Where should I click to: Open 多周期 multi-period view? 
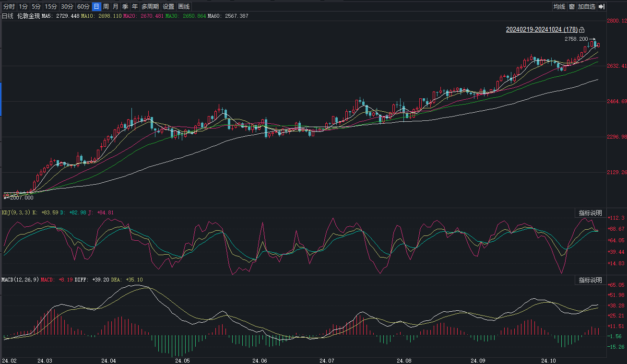150,7
